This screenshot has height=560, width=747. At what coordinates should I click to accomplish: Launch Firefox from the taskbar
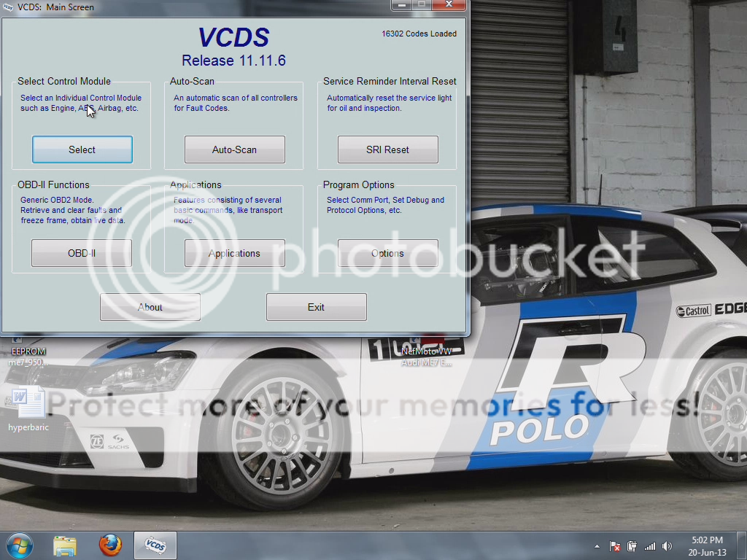tap(110, 545)
